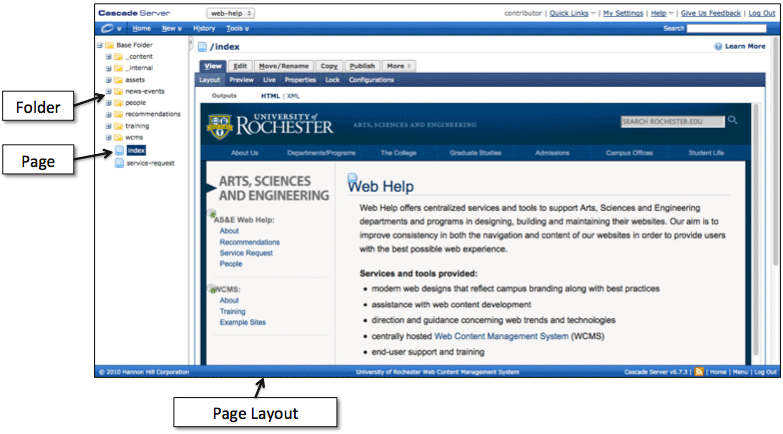
Task: Click the wcms folder icon
Action: pos(118,137)
